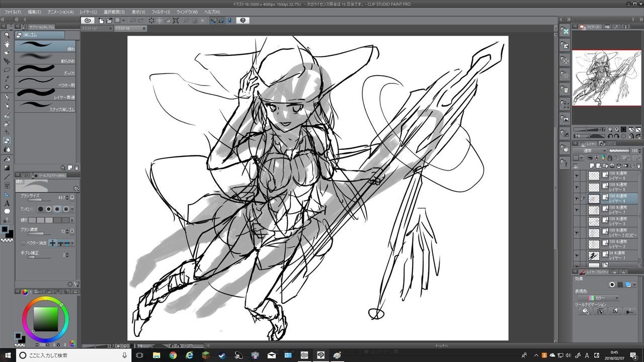Open sub tool detail wrench icon

[x=77, y=284]
